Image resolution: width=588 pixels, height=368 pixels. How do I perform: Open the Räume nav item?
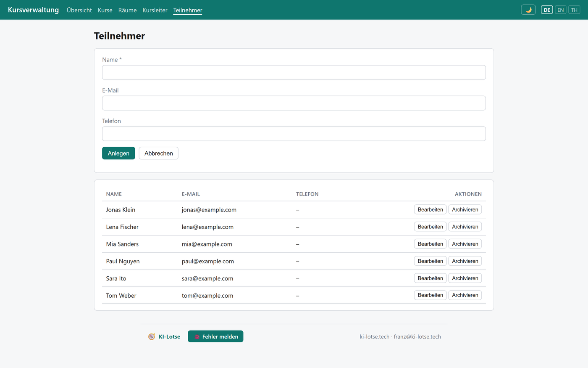click(127, 10)
